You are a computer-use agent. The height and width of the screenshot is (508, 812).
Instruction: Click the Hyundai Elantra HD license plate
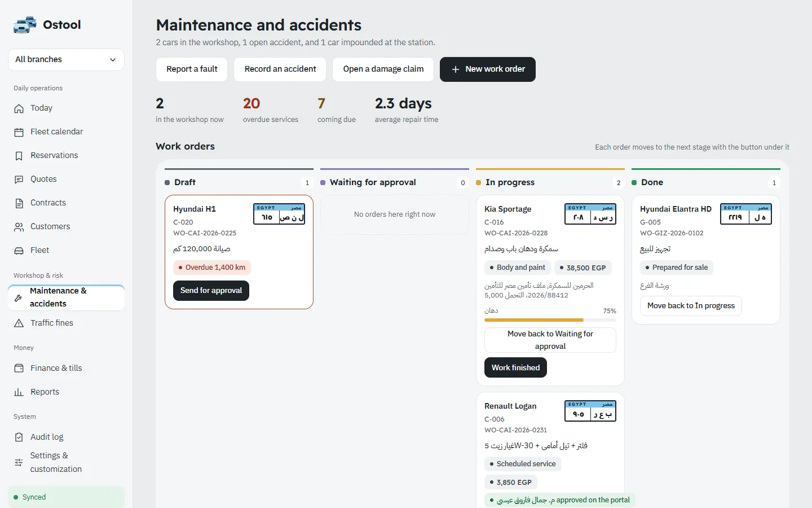coord(746,214)
